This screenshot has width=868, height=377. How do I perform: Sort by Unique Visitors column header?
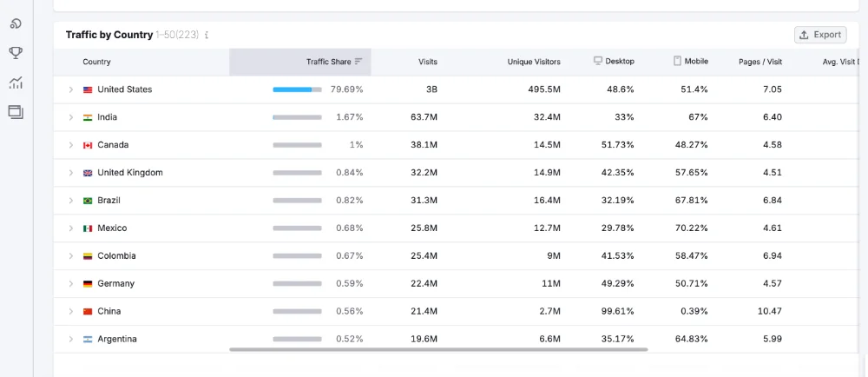click(x=534, y=62)
